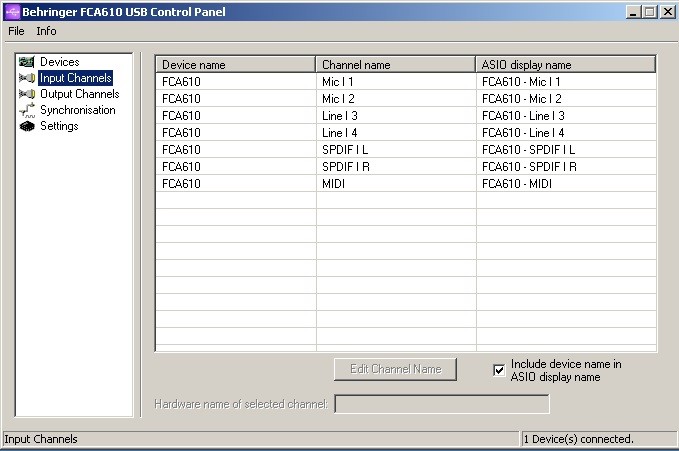The image size is (679, 451).
Task: Toggle Include device name in ASIO display name
Action: [499, 370]
